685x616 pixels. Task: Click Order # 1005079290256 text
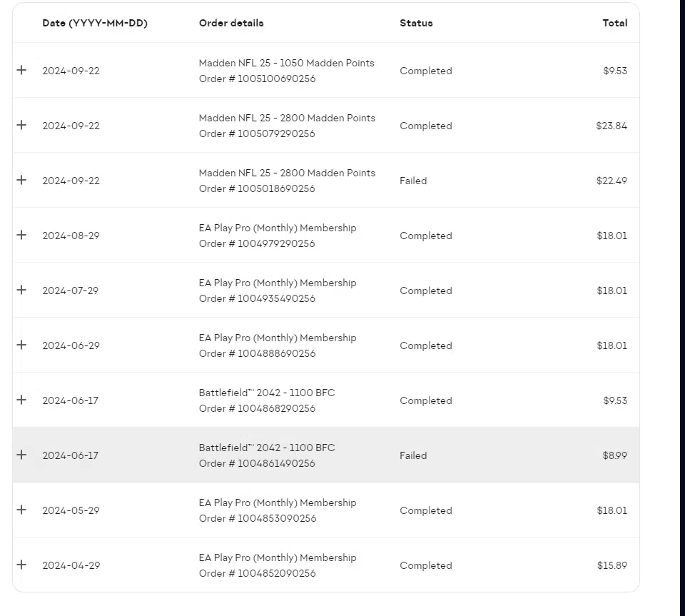pyautogui.click(x=257, y=133)
